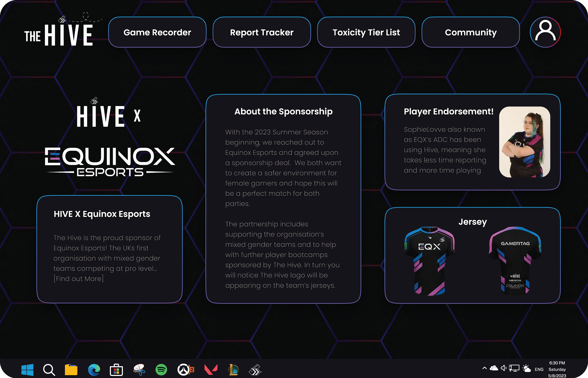588x378 pixels.
Task: Select text 'The Hive is the proud sponsor of'
Action: 107,238
